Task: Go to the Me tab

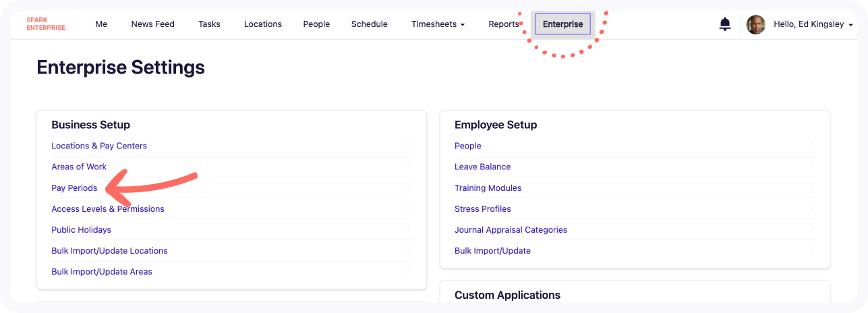Action: (x=101, y=24)
